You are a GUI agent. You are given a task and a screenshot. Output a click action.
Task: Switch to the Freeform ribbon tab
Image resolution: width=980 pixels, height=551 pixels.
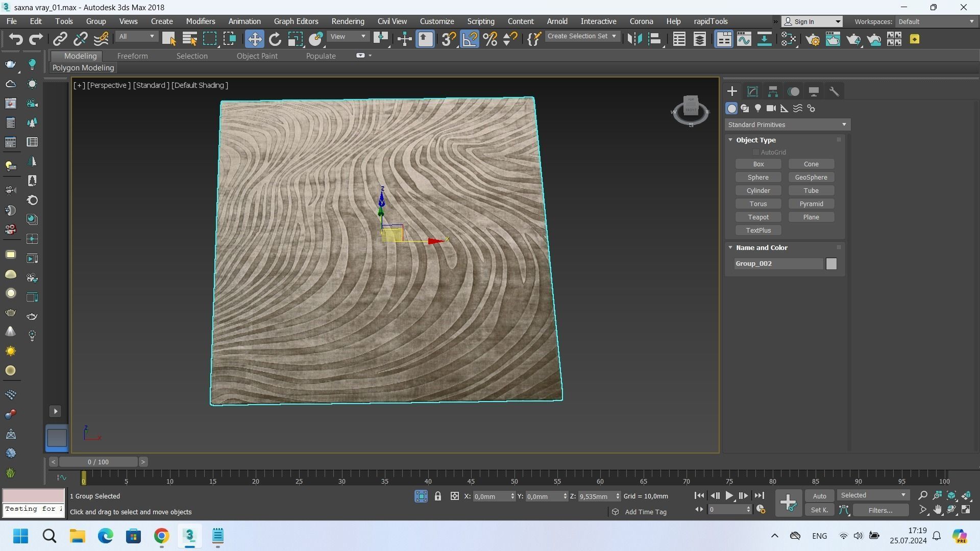[x=132, y=56]
